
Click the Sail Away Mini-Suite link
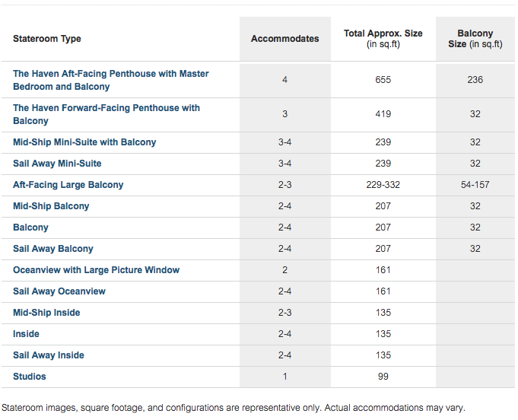(x=57, y=164)
